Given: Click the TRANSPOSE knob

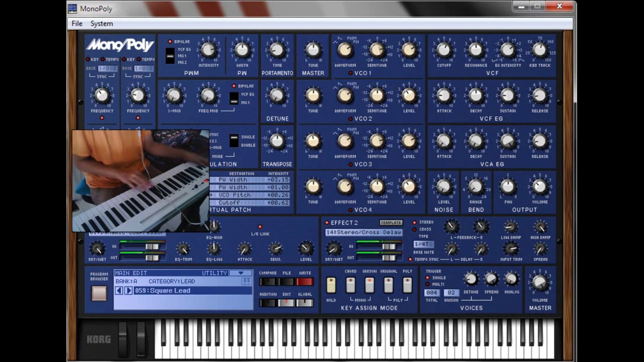Looking at the screenshot, I should pyautogui.click(x=277, y=141).
